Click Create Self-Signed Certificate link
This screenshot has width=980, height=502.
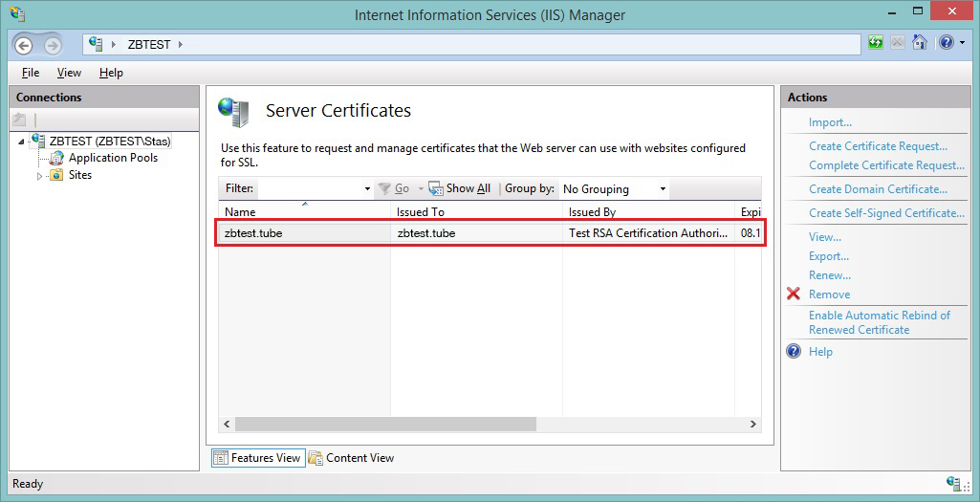[886, 213]
